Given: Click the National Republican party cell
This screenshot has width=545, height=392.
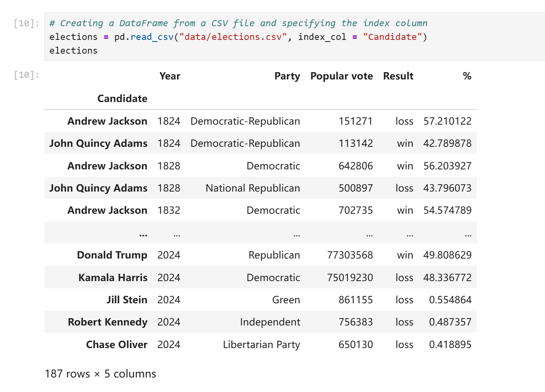Looking at the screenshot, I should pos(253,188).
